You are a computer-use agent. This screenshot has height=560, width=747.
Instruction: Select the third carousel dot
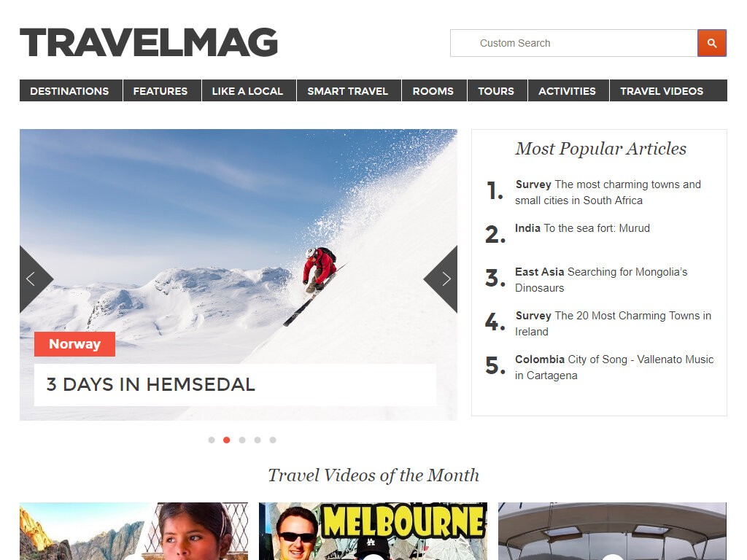point(242,440)
